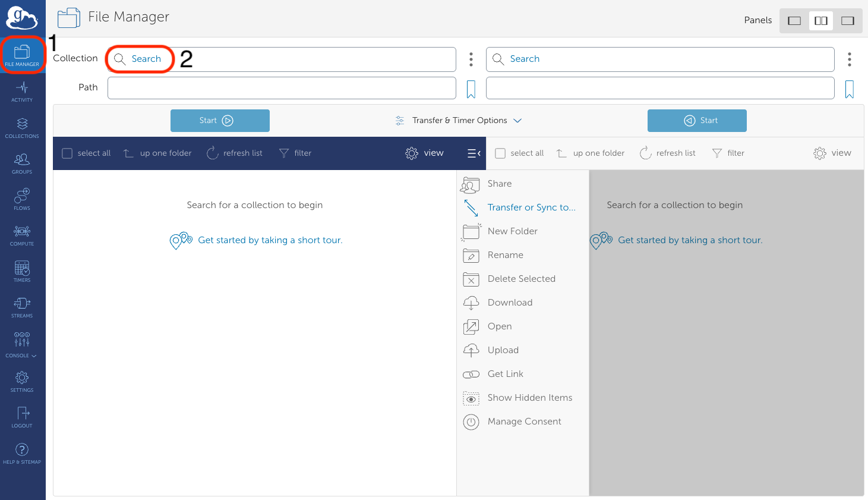
Task: Open the three-dot menu beside the left Search field
Action: click(x=471, y=59)
